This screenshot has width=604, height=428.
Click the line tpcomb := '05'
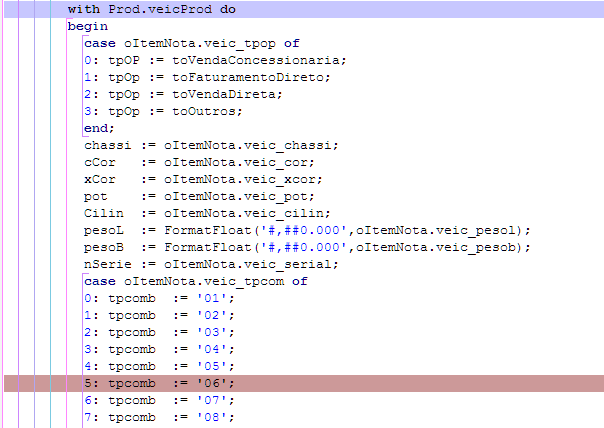(x=159, y=366)
